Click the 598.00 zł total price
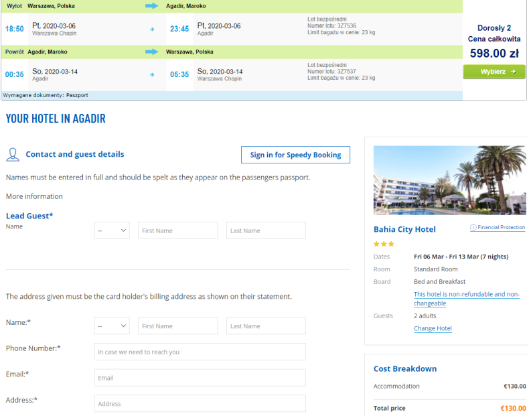This screenshot has height=420, width=529. [x=494, y=54]
